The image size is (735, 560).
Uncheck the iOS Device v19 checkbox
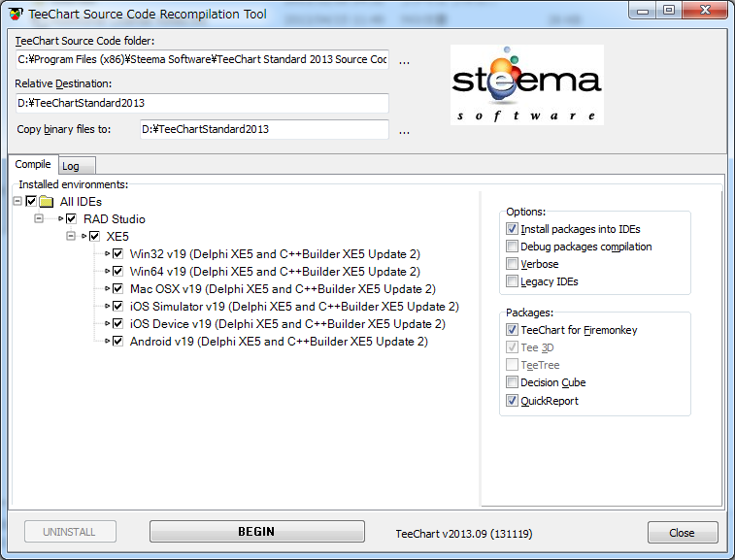[x=117, y=324]
